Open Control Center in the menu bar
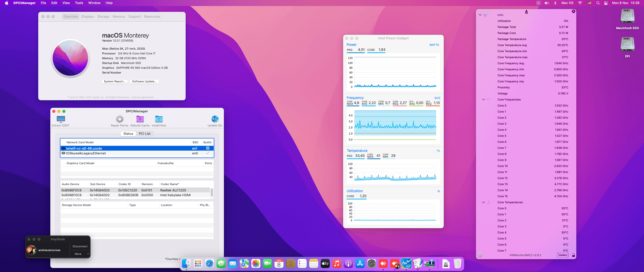The height and width of the screenshot is (272, 644). tap(606, 3)
